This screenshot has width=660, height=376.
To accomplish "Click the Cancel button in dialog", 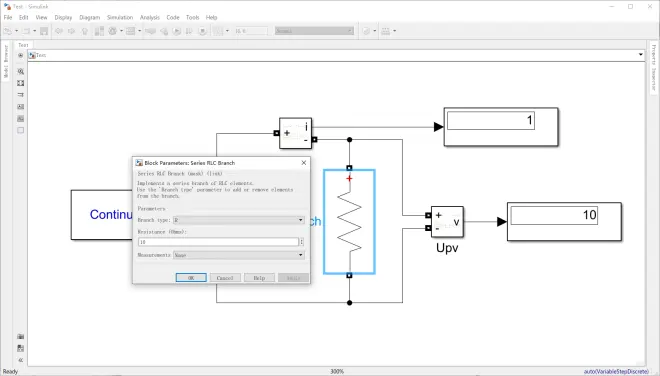I will pos(225,278).
